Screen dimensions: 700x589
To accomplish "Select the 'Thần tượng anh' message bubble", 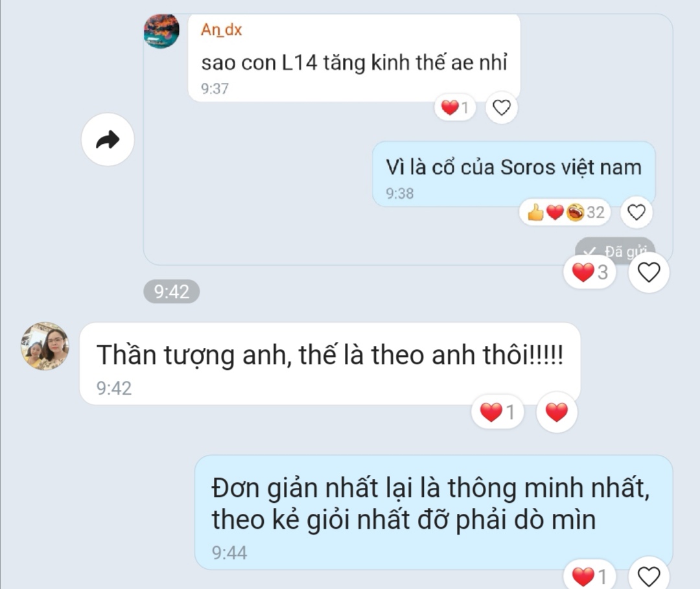I will [330, 364].
